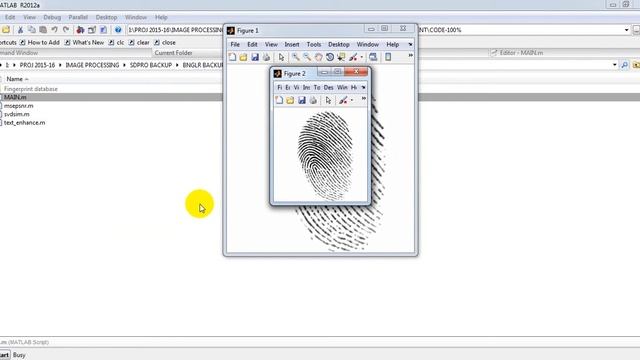Select Brush data tool in Figure 1

353,57
